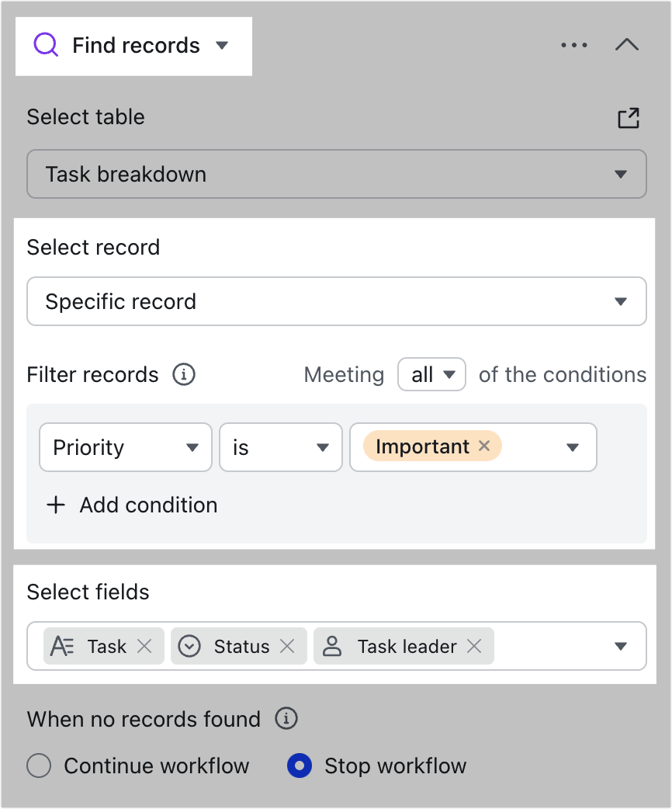The width and height of the screenshot is (672, 809).
Task: Click the info icon next to Filter records
Action: (x=183, y=375)
